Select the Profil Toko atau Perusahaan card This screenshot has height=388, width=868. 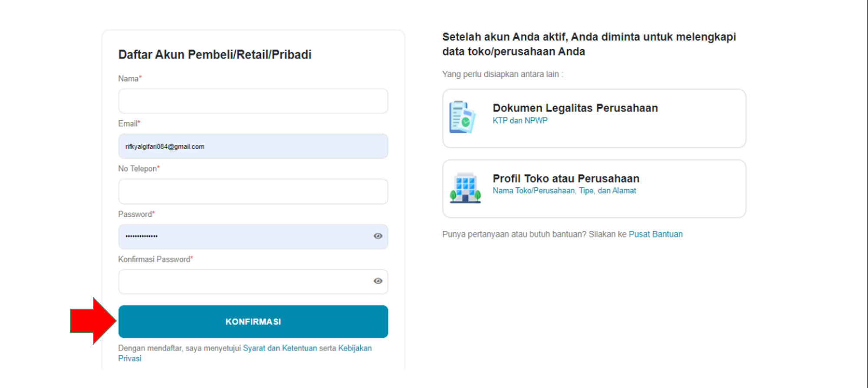(594, 189)
